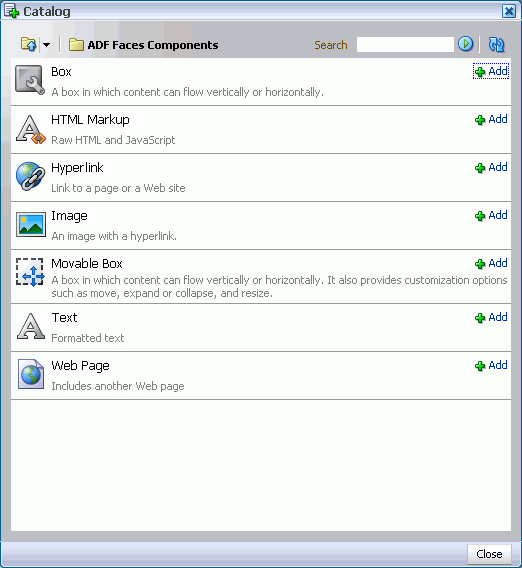This screenshot has height=568, width=522.
Task: Click the Text component letter icon
Action: tap(31, 326)
